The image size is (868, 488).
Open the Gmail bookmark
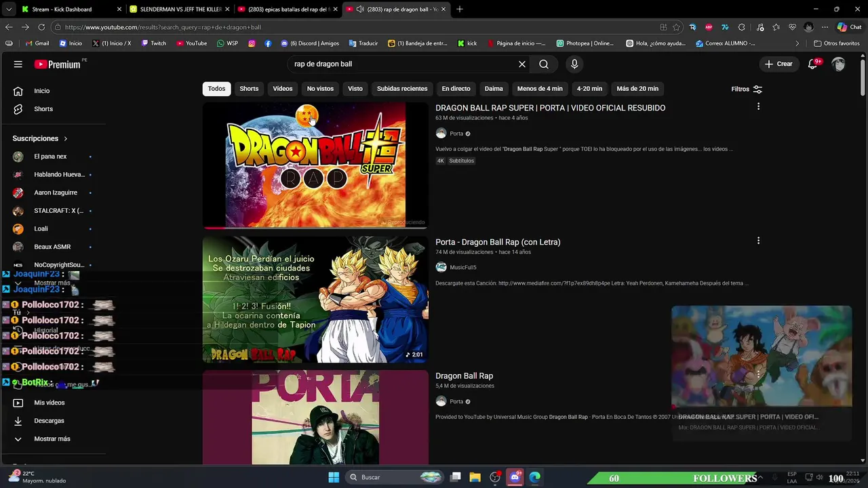37,43
